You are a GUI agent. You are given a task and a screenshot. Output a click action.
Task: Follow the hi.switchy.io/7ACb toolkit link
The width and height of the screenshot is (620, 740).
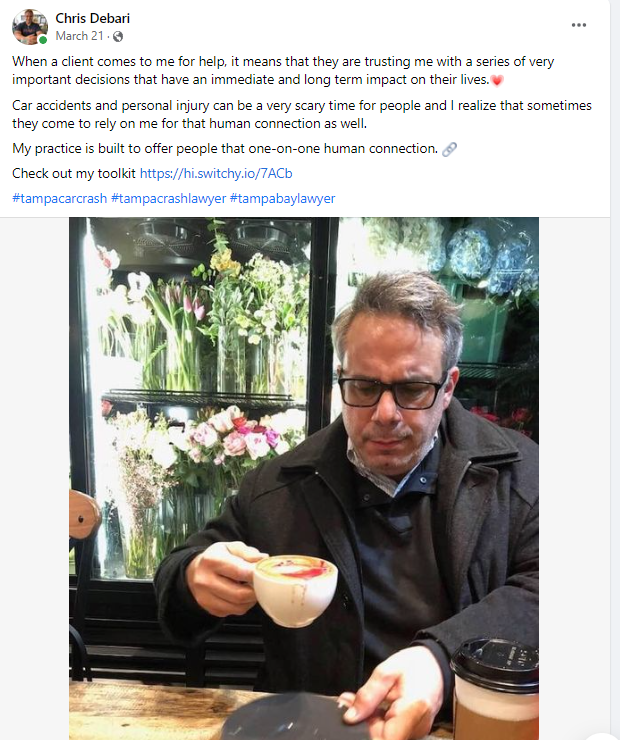point(216,174)
